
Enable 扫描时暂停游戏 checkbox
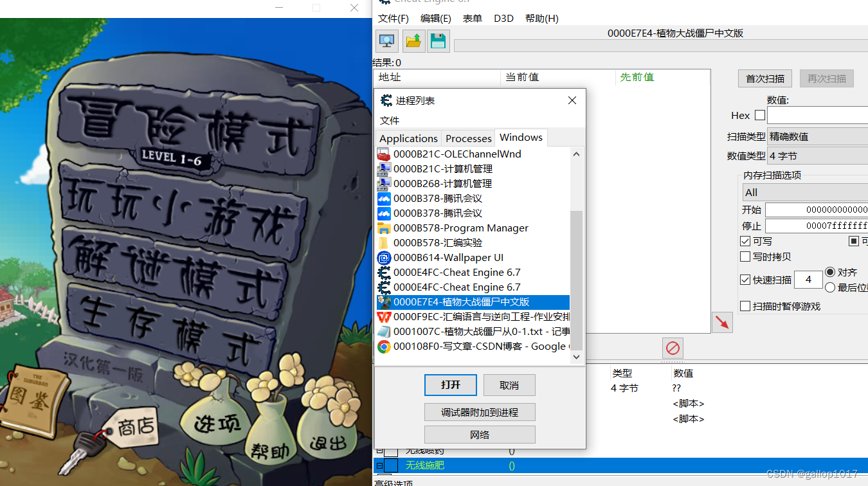pyautogui.click(x=745, y=307)
